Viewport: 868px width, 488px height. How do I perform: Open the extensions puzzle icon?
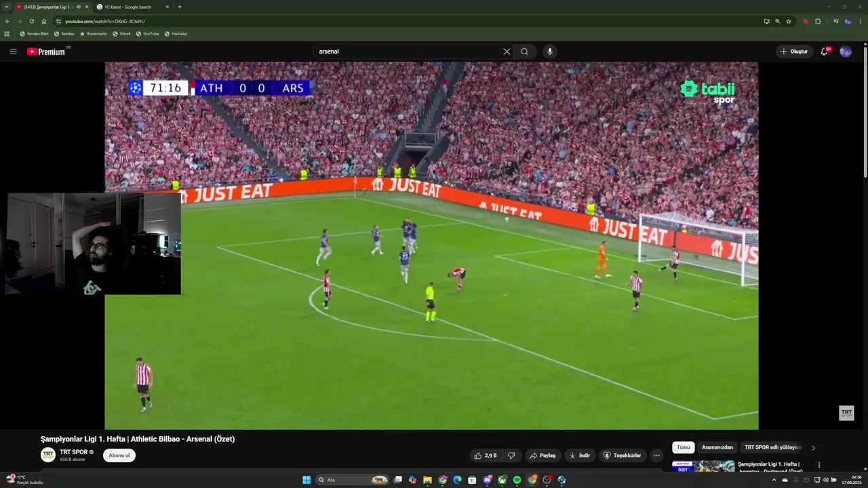(818, 21)
